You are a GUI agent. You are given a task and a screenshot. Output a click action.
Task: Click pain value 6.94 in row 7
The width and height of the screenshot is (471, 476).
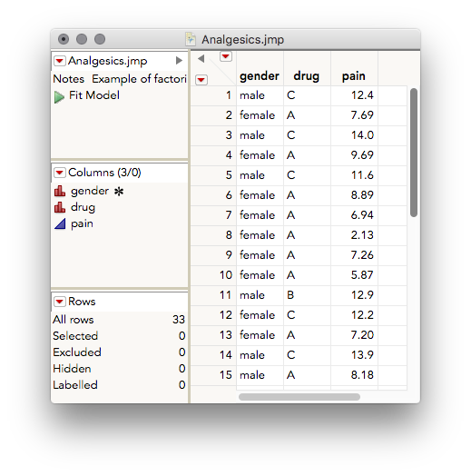click(x=362, y=215)
